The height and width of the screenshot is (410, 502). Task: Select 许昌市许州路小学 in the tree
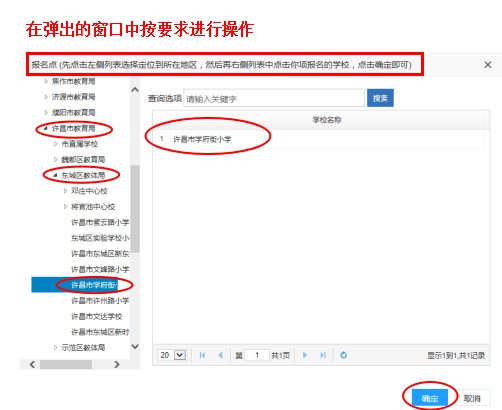(100, 301)
